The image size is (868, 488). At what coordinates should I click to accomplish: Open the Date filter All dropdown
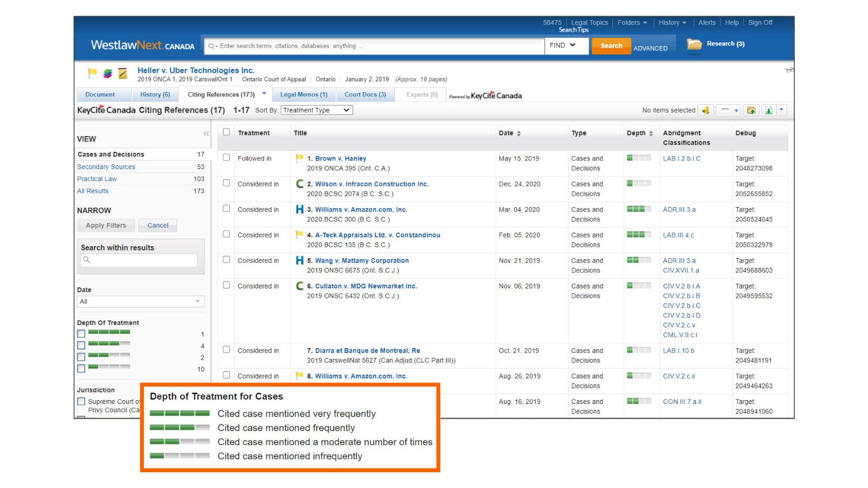click(x=141, y=301)
